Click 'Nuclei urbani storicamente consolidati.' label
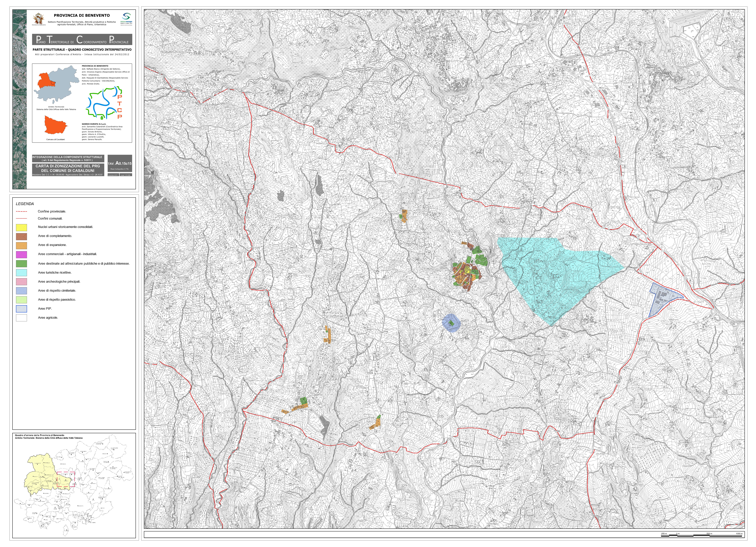Viewport: 756px width, 547px height. [66, 227]
